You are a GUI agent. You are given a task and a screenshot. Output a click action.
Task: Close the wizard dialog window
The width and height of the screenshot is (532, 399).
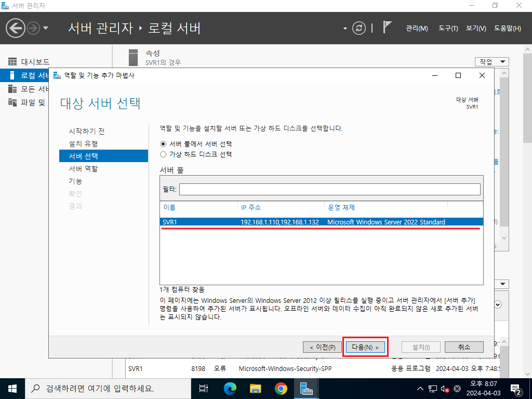[x=482, y=75]
